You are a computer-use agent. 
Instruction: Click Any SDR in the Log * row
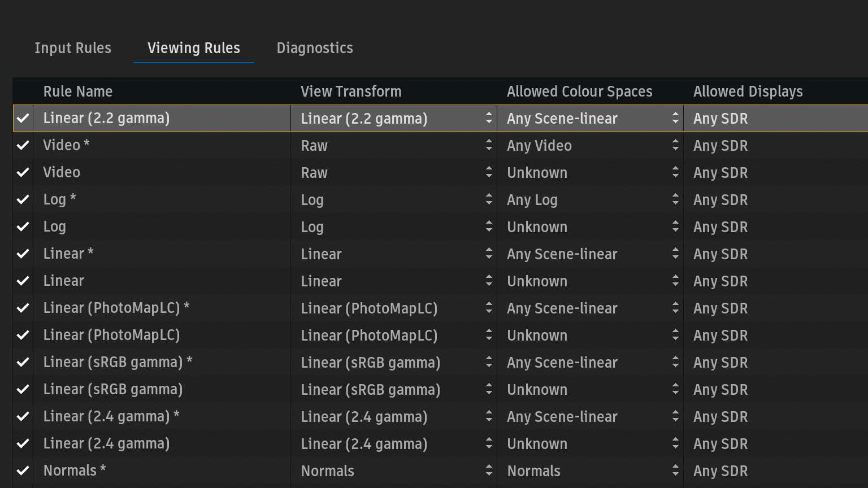(721, 200)
